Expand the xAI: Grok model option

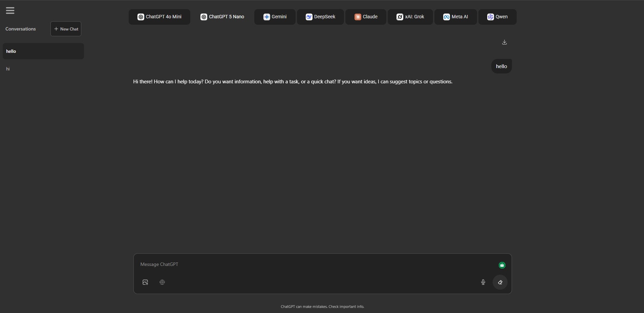click(410, 16)
